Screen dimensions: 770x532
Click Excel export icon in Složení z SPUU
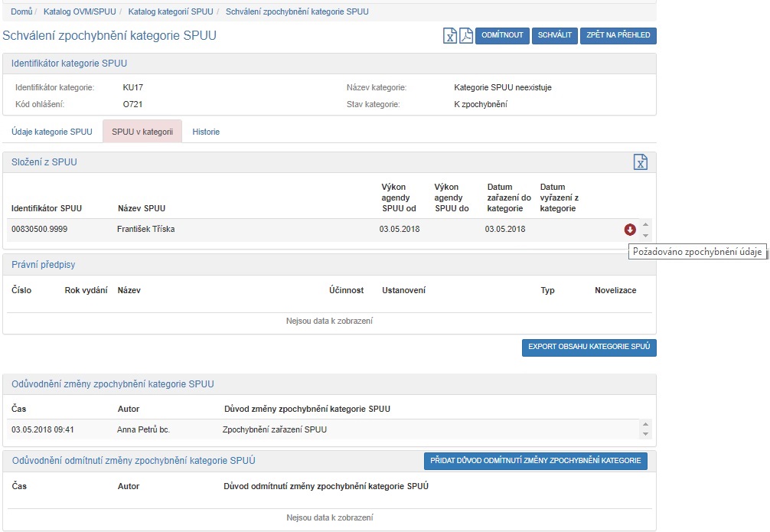pos(641,162)
